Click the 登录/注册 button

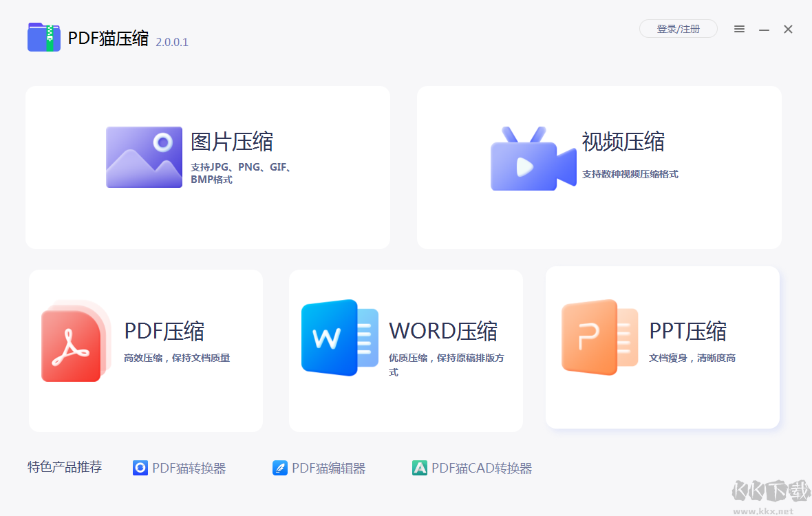tap(679, 29)
